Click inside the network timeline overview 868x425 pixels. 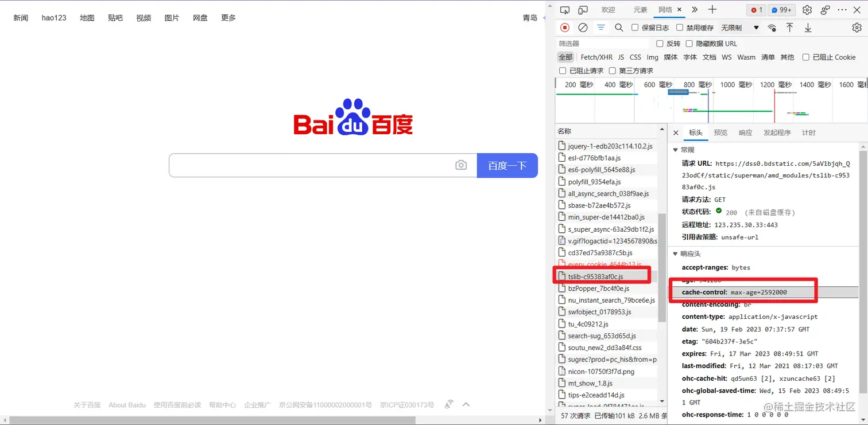(711, 100)
